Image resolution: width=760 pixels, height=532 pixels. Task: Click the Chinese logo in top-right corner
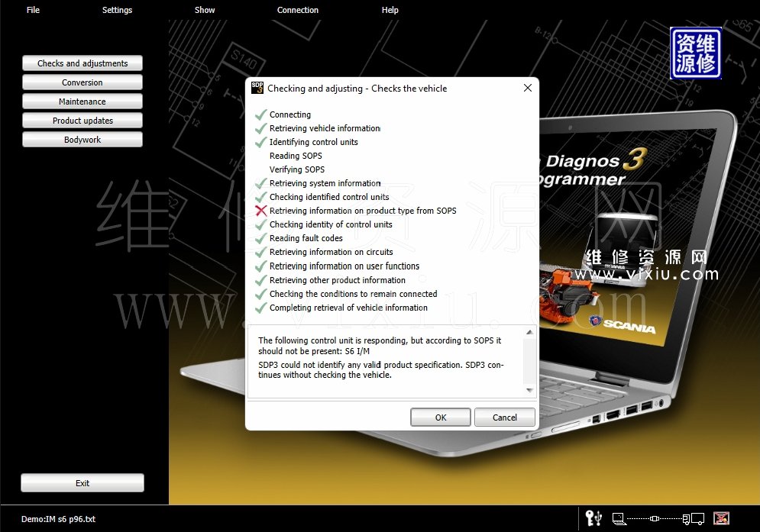pos(695,53)
